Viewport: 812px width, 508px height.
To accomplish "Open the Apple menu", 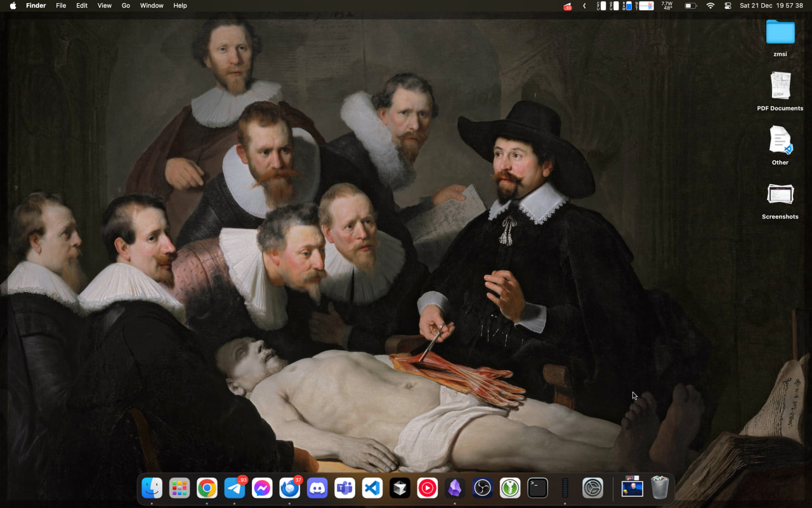I will click(13, 6).
